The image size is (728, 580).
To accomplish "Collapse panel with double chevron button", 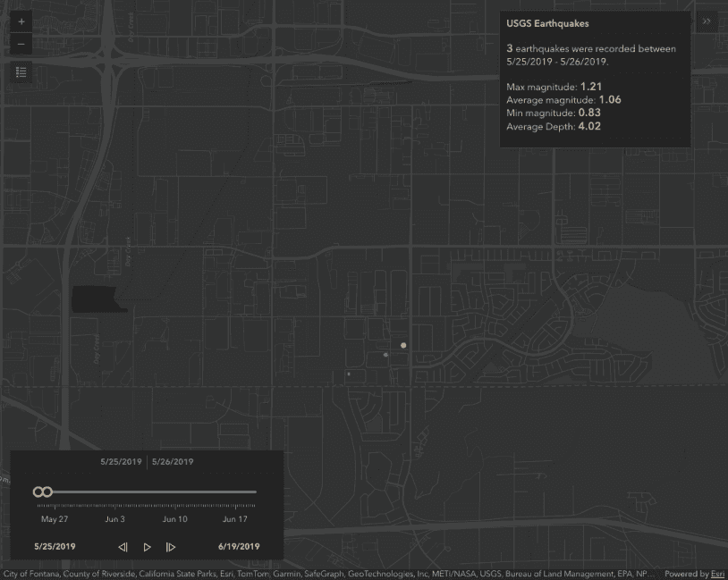I will pos(706,22).
